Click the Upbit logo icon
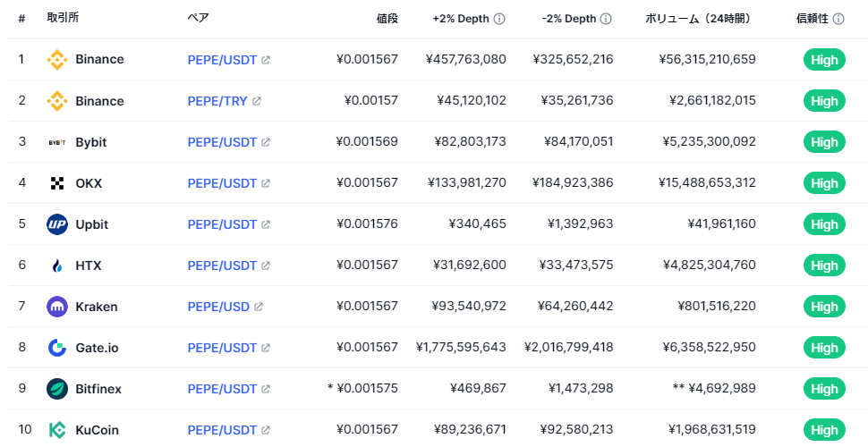Viewport: 868px width, 447px height. [x=57, y=224]
